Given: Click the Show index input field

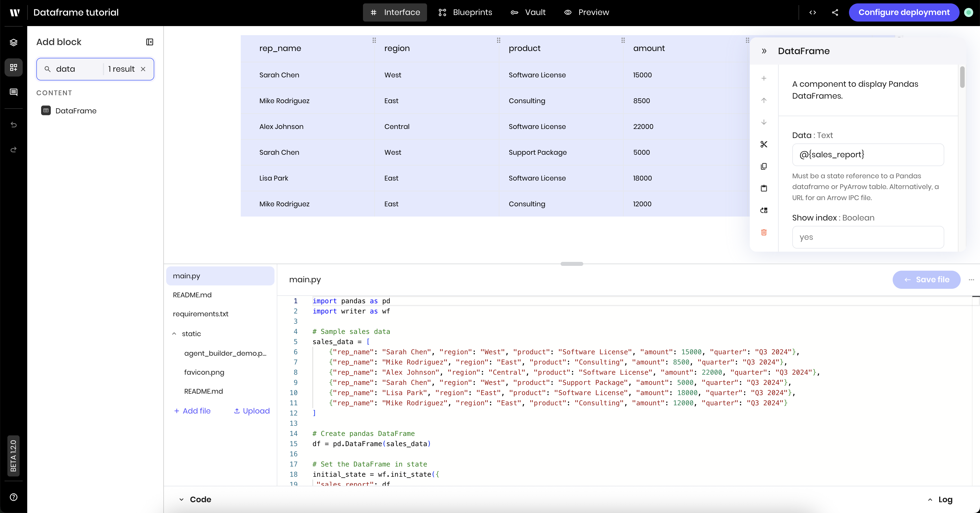Looking at the screenshot, I should coord(867,237).
